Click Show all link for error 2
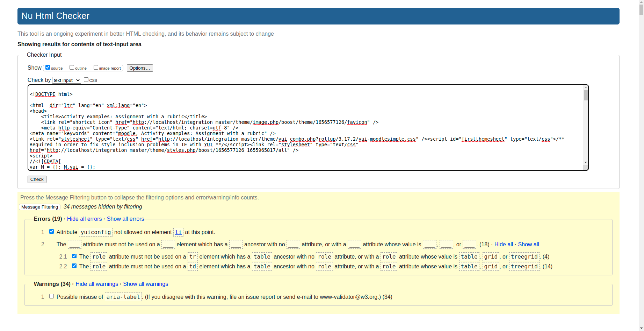 point(528,244)
